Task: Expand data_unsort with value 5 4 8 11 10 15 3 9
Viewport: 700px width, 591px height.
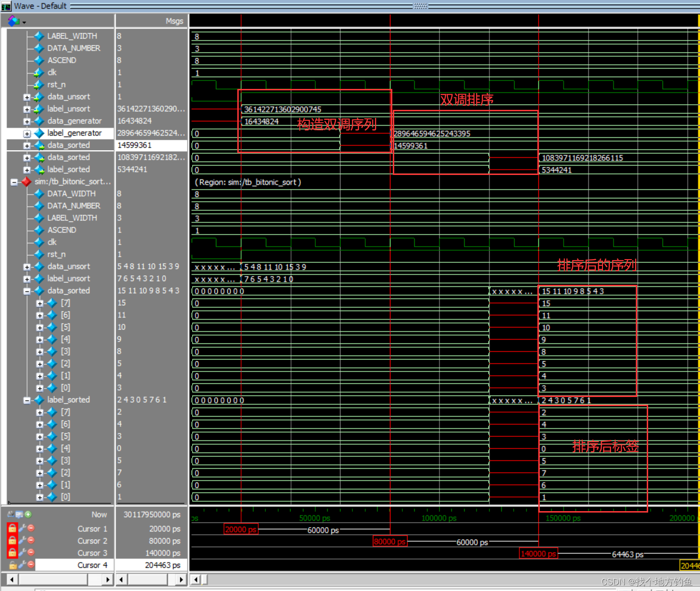Action: point(27,267)
